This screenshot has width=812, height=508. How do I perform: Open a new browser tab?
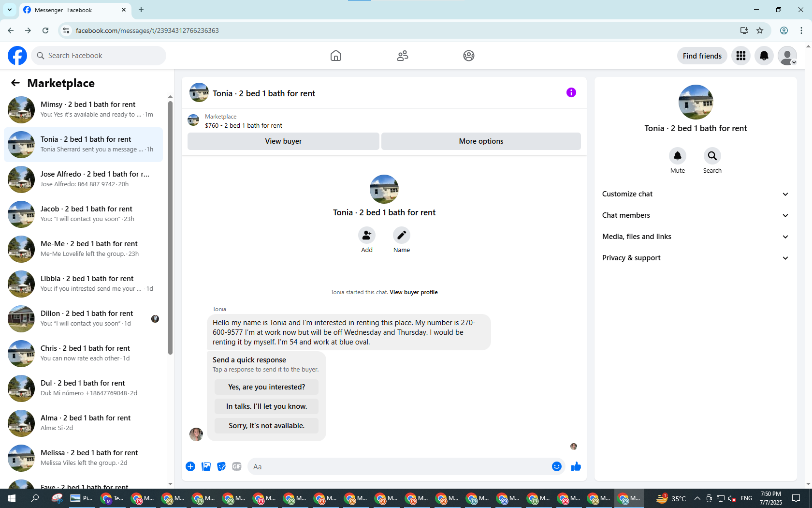tap(141, 10)
